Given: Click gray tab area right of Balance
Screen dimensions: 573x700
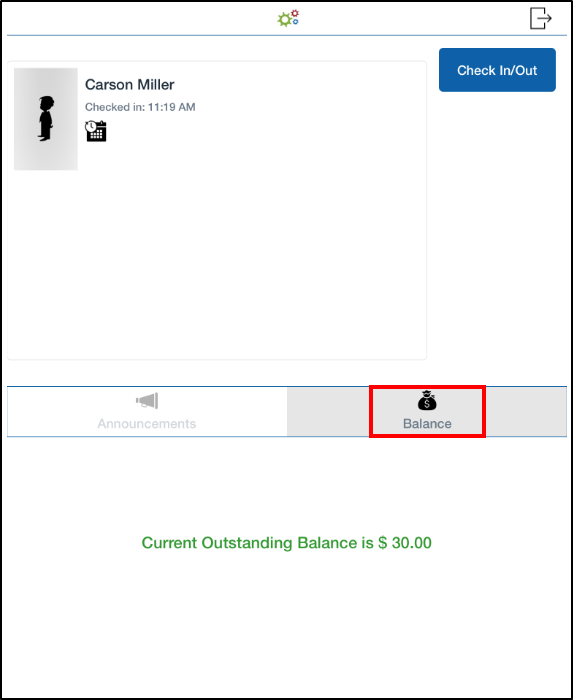Looking at the screenshot, I should pos(526,412).
